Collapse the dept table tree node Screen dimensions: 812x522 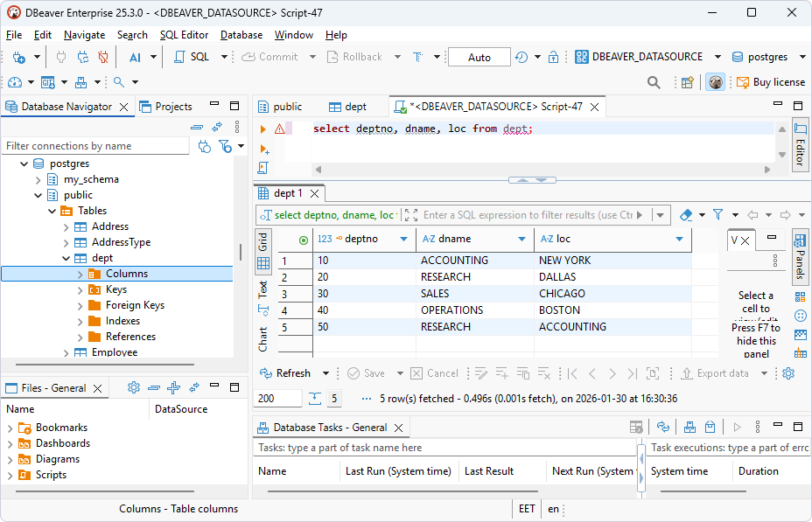click(66, 257)
